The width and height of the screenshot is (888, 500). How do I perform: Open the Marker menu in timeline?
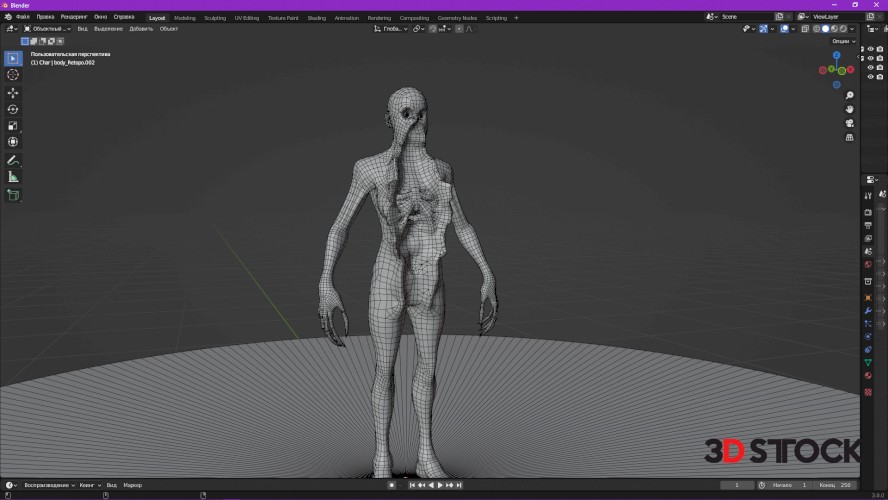[133, 485]
